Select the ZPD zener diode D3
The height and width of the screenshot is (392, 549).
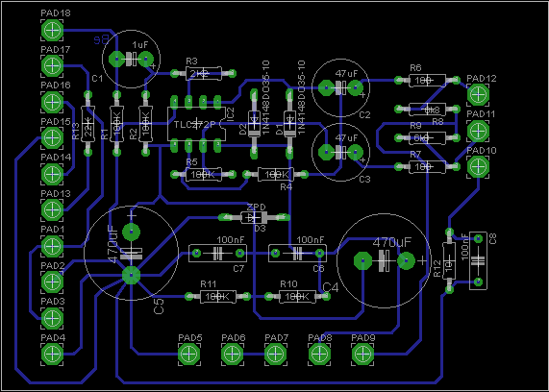[x=254, y=218]
